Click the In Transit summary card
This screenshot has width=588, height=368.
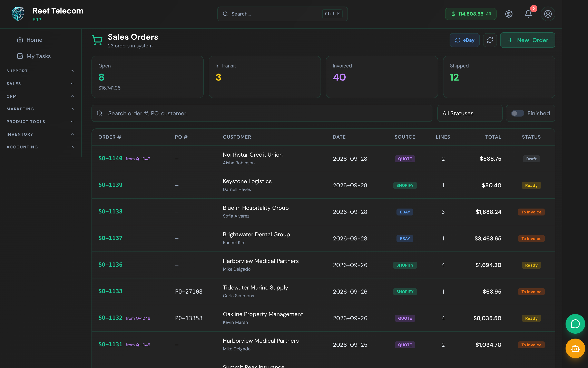point(265,77)
